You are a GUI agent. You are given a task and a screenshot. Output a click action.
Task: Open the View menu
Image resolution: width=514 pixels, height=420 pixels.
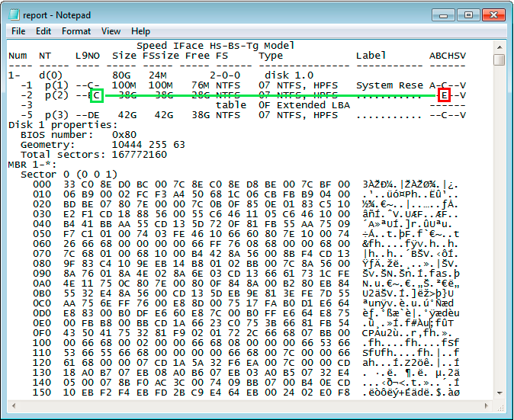click(111, 31)
